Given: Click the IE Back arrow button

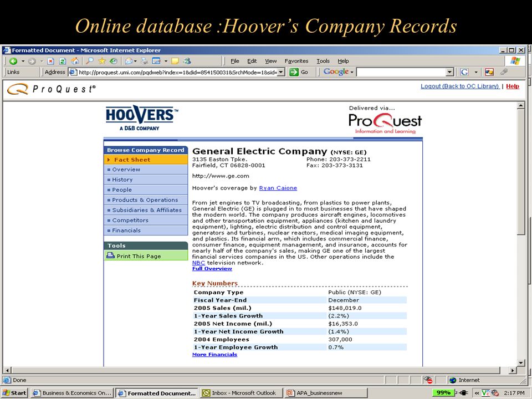Looking at the screenshot, I should (x=13, y=61).
